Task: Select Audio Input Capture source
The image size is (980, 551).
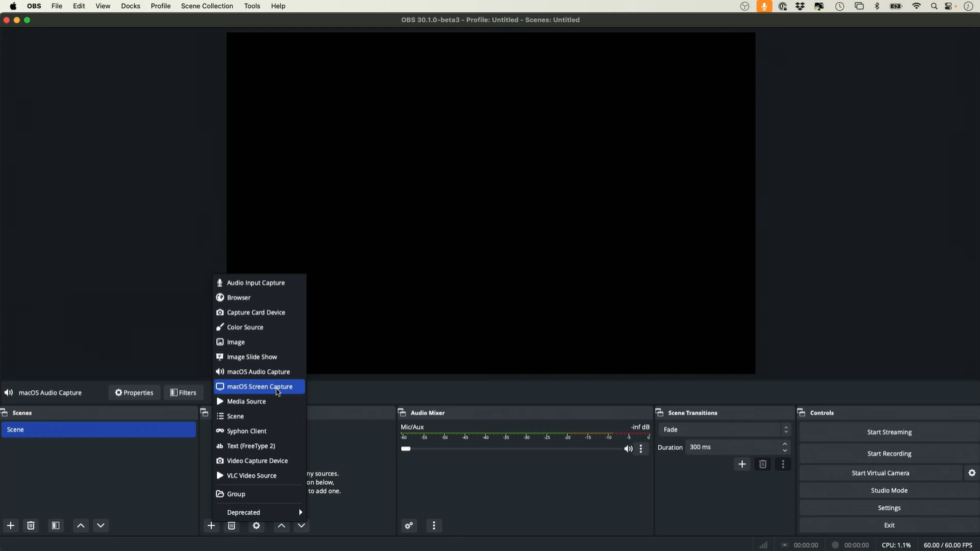Action: (259, 283)
